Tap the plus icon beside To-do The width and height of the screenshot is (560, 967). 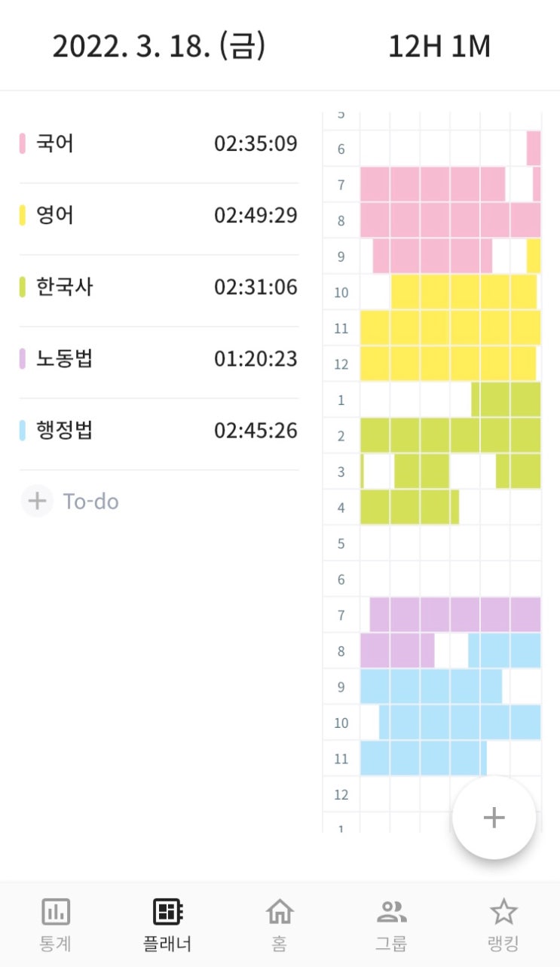[37, 502]
